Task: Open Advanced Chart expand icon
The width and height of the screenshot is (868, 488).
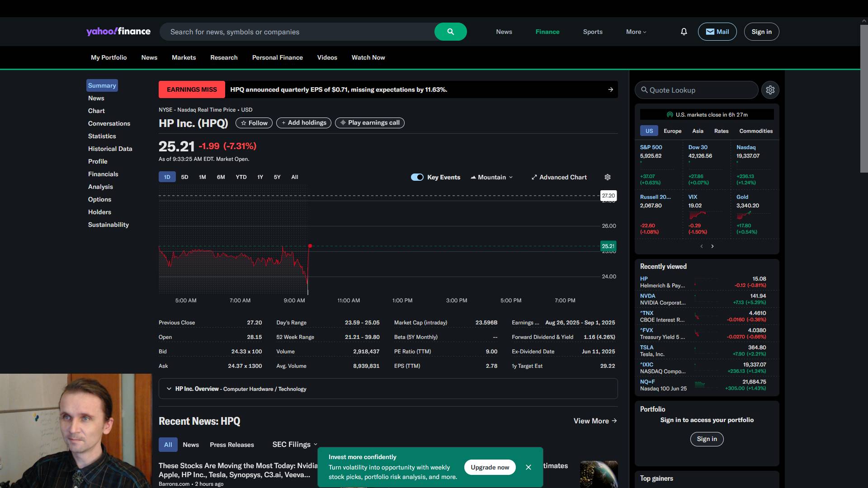Action: click(534, 177)
